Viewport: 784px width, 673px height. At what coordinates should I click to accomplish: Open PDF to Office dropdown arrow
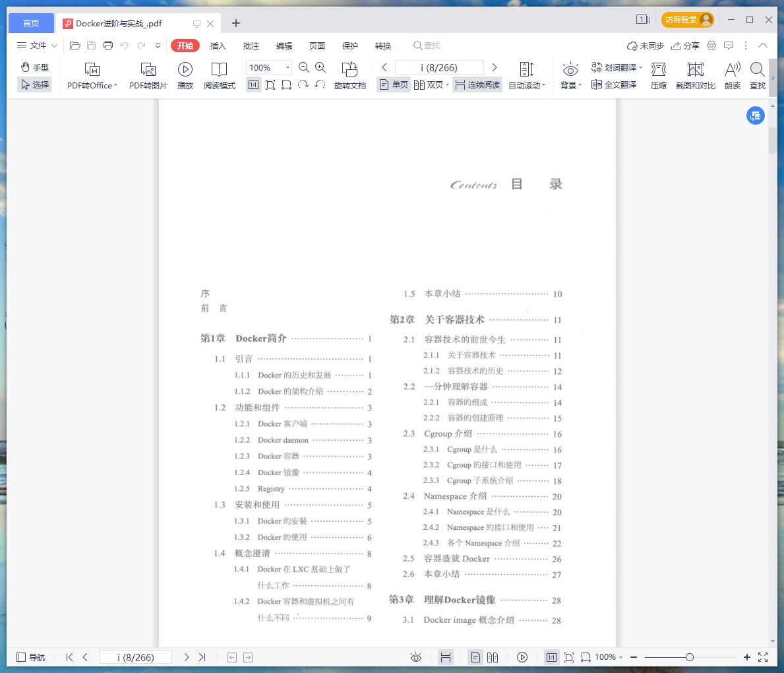pos(115,85)
